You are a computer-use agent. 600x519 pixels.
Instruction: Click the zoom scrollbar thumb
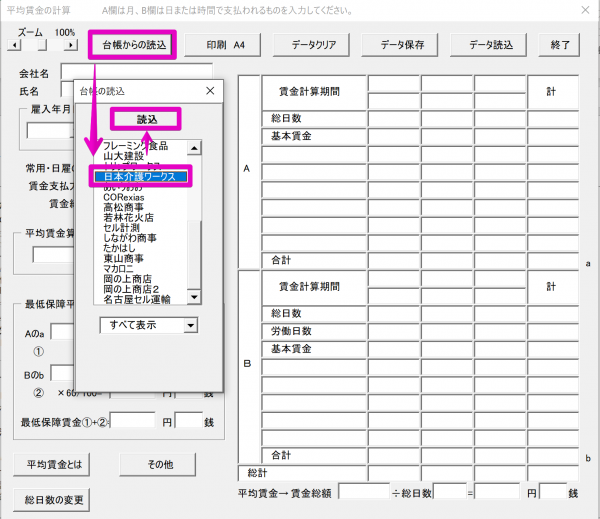coord(42,45)
